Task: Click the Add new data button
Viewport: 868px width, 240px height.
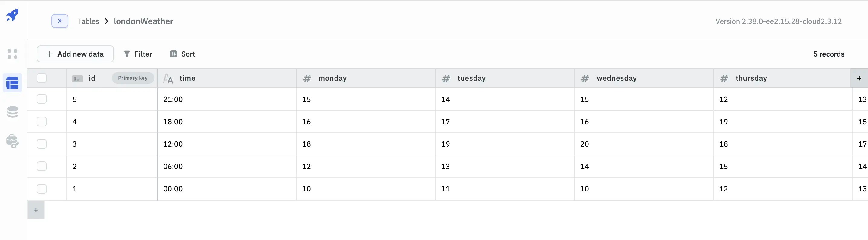Action: (x=75, y=54)
